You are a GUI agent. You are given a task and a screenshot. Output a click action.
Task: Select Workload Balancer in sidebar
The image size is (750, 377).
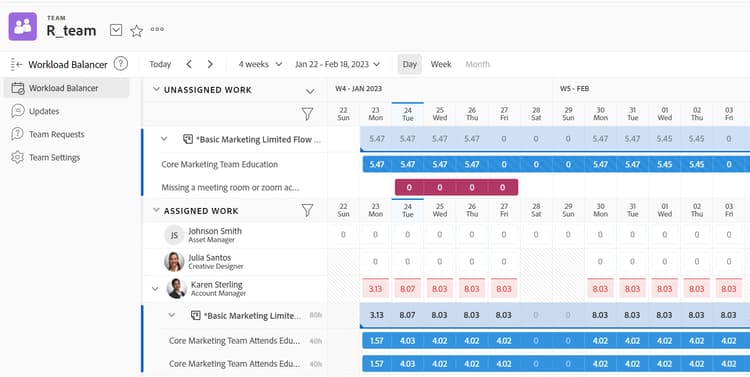pyautogui.click(x=66, y=88)
